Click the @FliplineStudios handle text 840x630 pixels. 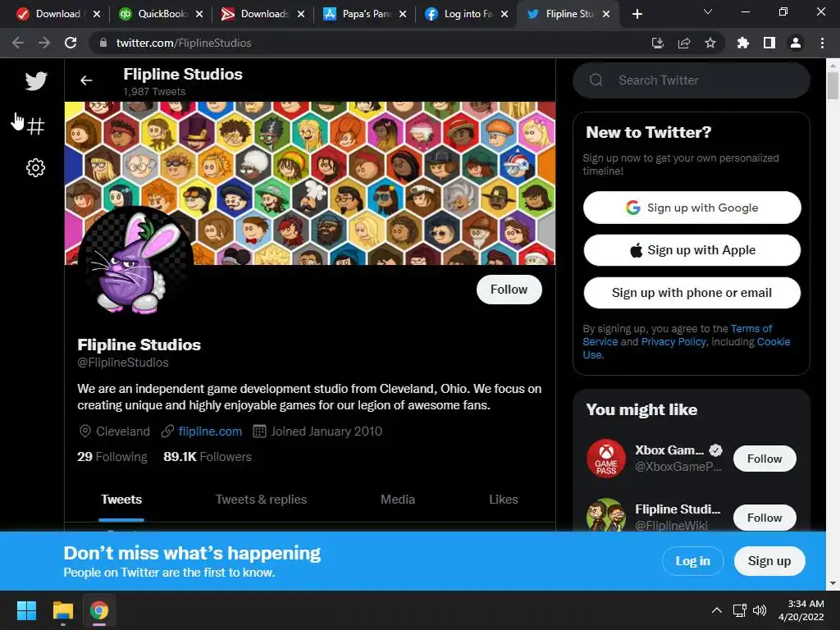click(123, 363)
